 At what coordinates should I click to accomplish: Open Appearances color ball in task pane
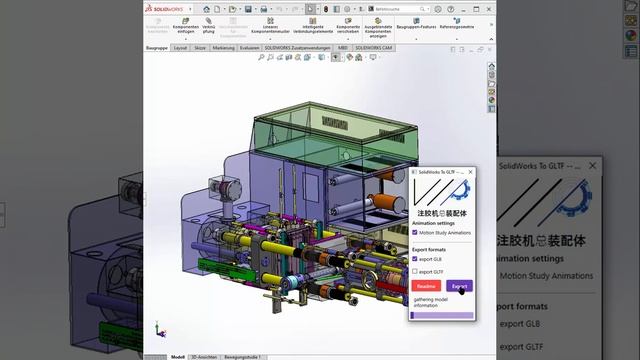tap(491, 100)
